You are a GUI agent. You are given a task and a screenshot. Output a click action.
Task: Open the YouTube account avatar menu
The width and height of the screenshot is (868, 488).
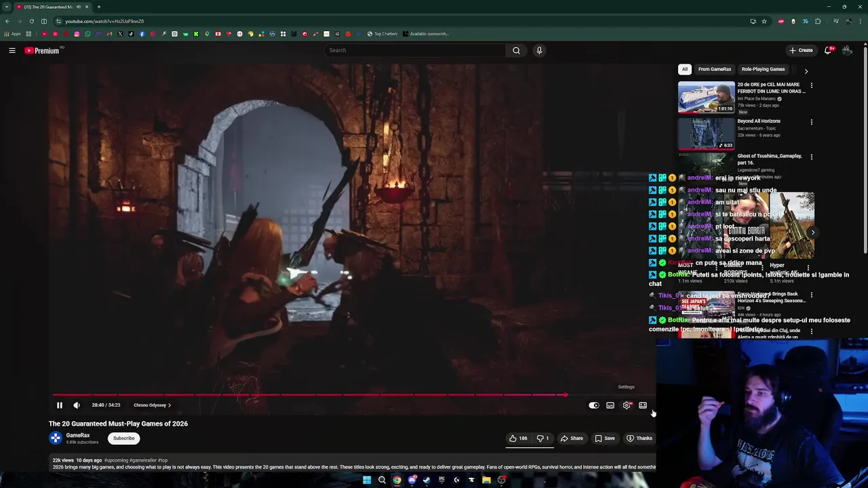click(x=847, y=50)
